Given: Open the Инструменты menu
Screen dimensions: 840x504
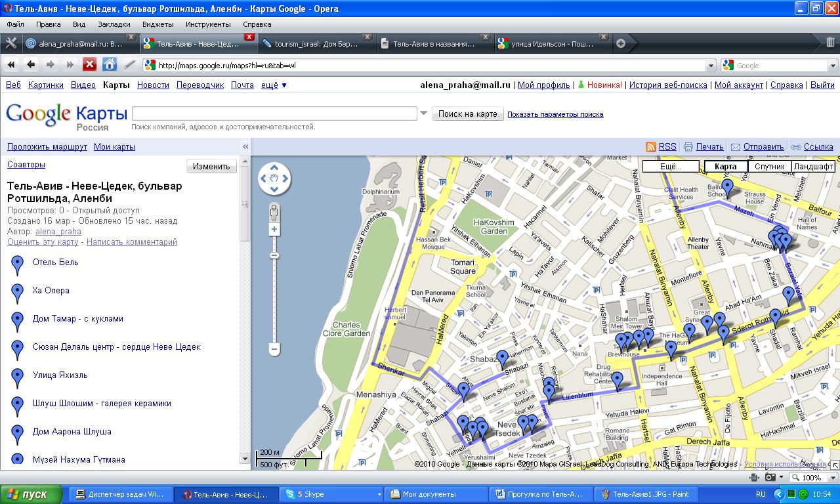Looking at the screenshot, I should coord(207,24).
